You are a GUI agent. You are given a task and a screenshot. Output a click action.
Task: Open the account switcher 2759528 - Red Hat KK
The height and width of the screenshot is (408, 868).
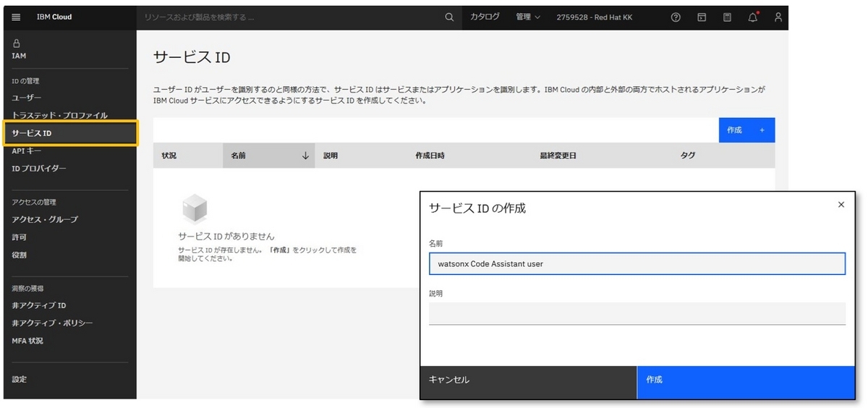[x=594, y=17]
